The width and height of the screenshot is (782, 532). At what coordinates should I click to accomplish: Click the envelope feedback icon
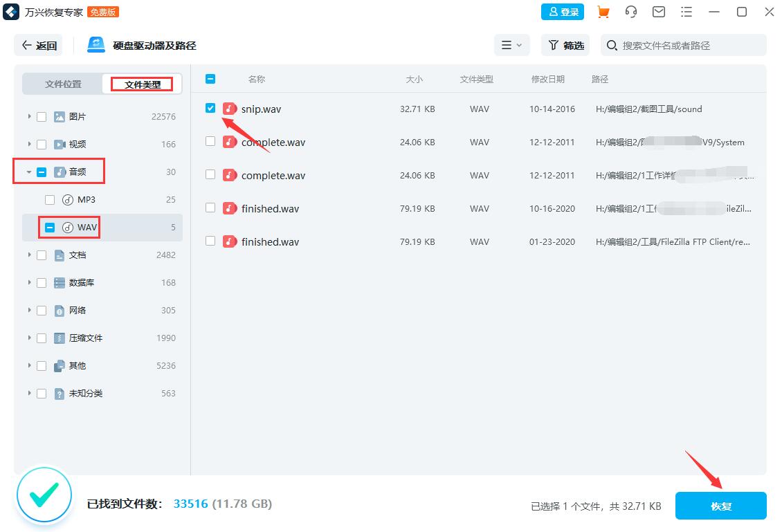[658, 12]
